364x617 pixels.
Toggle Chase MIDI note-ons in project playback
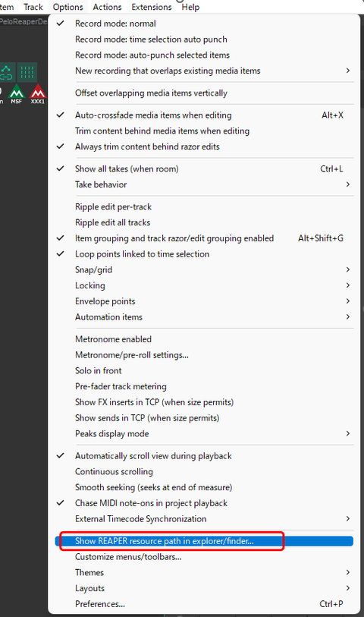204,503
